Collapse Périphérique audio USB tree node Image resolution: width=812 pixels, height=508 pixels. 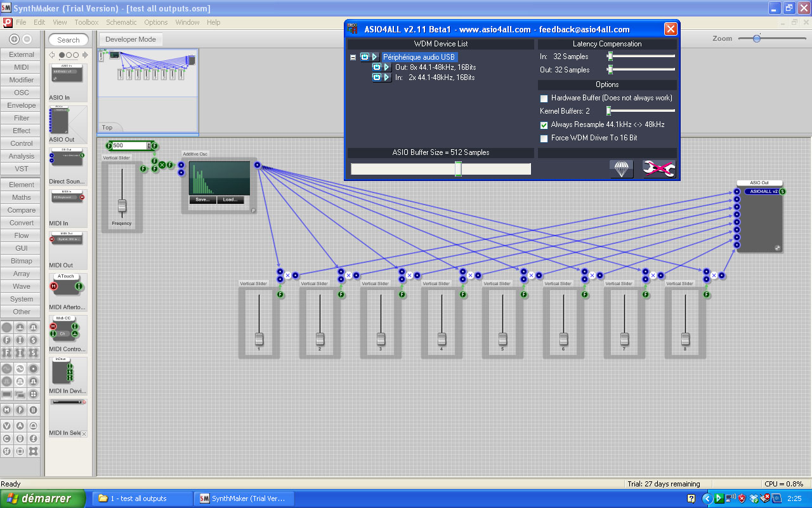353,57
